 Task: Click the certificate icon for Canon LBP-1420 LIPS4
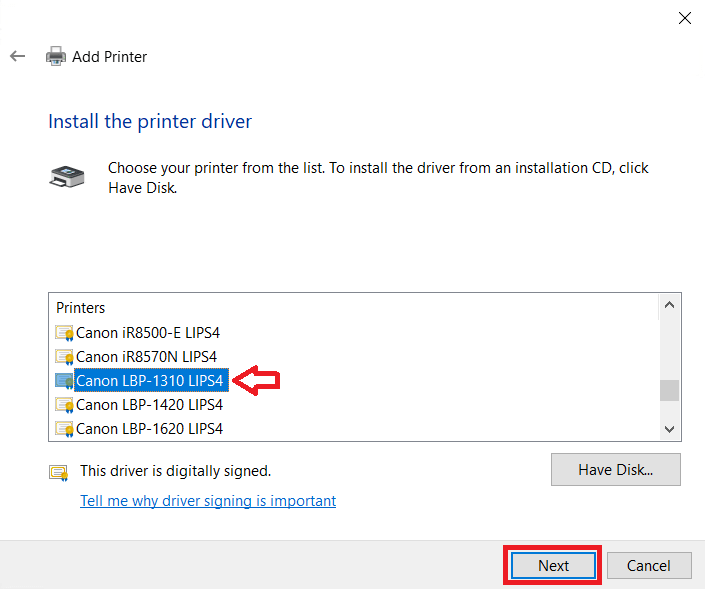pos(64,405)
